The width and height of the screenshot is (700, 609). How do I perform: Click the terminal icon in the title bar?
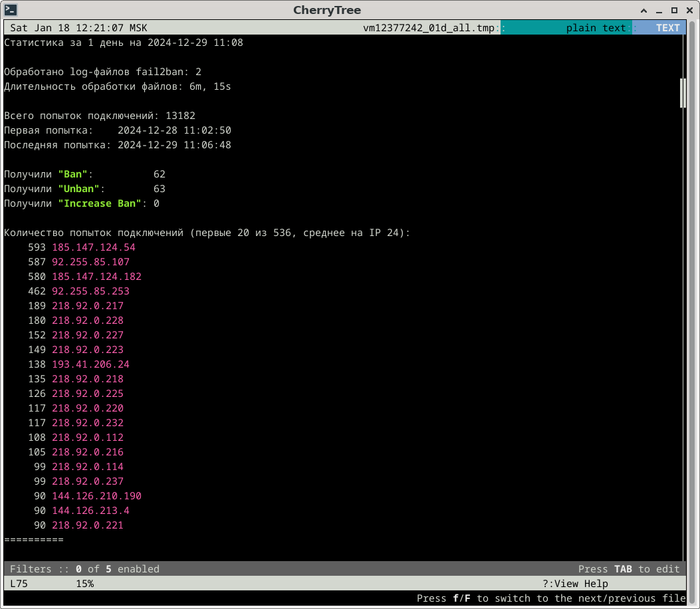[11, 10]
